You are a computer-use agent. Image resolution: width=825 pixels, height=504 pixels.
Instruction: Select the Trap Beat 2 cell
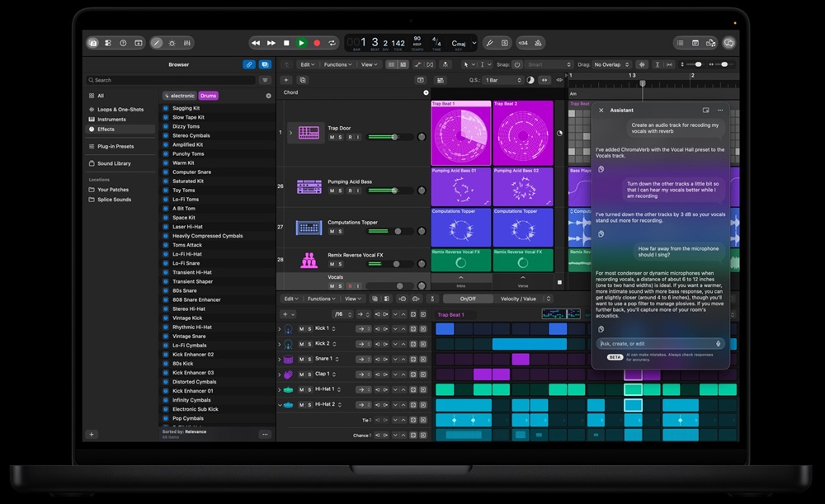tap(523, 133)
